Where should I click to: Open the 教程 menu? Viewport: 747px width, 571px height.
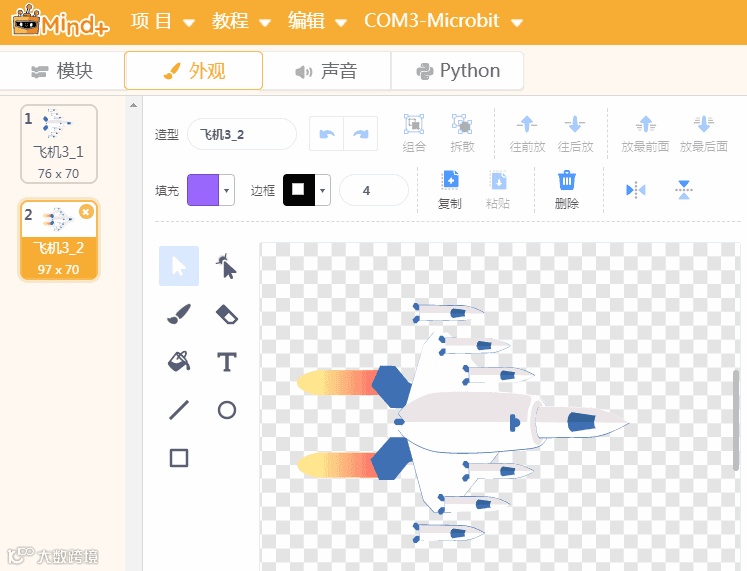pyautogui.click(x=241, y=21)
